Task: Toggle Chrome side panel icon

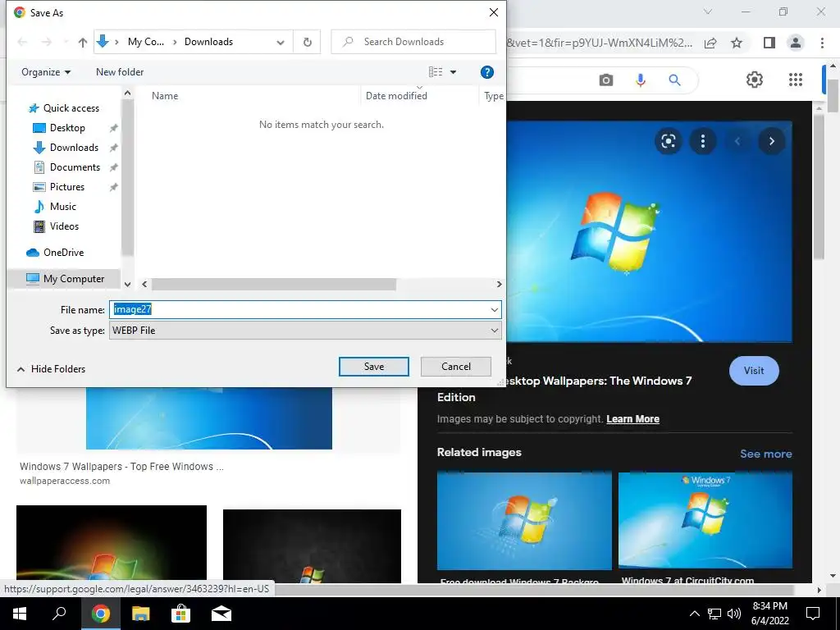Action: click(769, 43)
